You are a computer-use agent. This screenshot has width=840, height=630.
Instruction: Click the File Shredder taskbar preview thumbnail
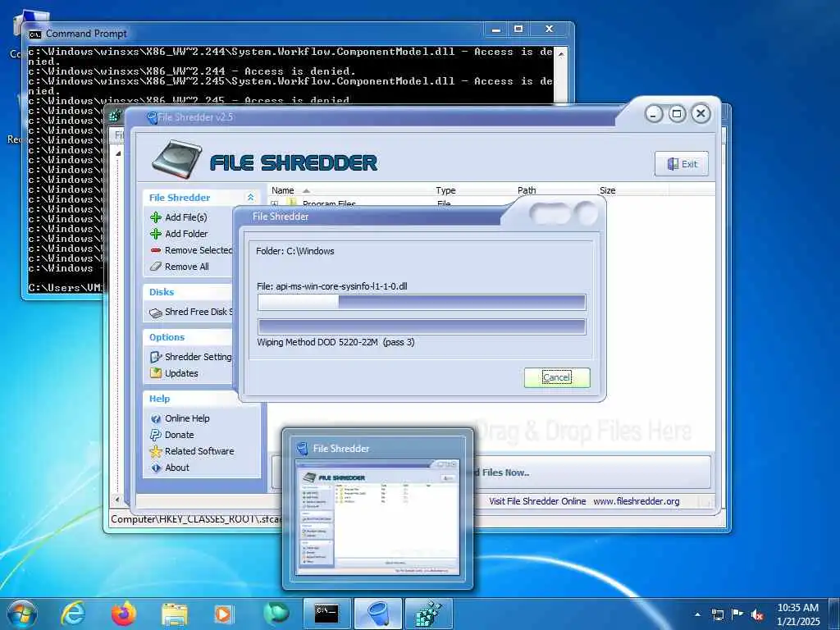click(x=377, y=517)
